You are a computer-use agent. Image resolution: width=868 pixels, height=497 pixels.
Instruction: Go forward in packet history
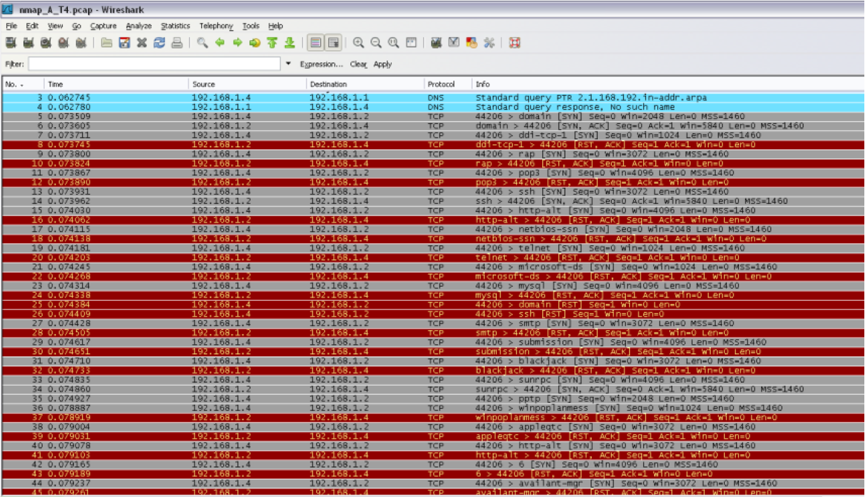(x=238, y=43)
